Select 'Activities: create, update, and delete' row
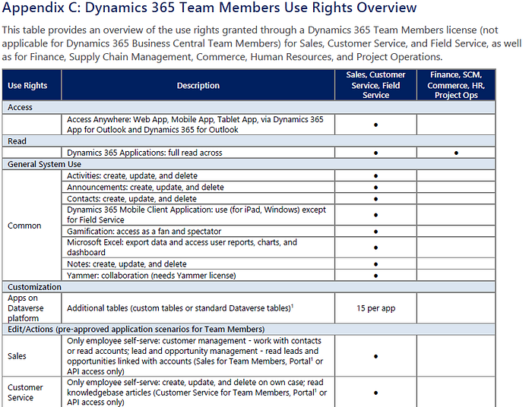Screen dimensions: 532x407 tap(198, 175)
